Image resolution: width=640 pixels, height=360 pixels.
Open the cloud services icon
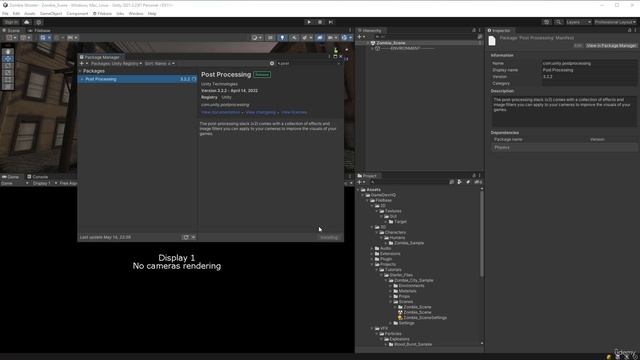click(27, 22)
